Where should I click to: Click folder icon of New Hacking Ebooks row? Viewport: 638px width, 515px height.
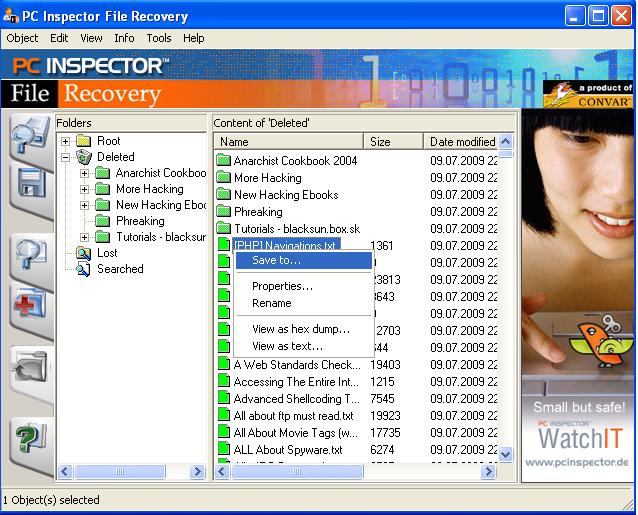pyautogui.click(x=223, y=194)
